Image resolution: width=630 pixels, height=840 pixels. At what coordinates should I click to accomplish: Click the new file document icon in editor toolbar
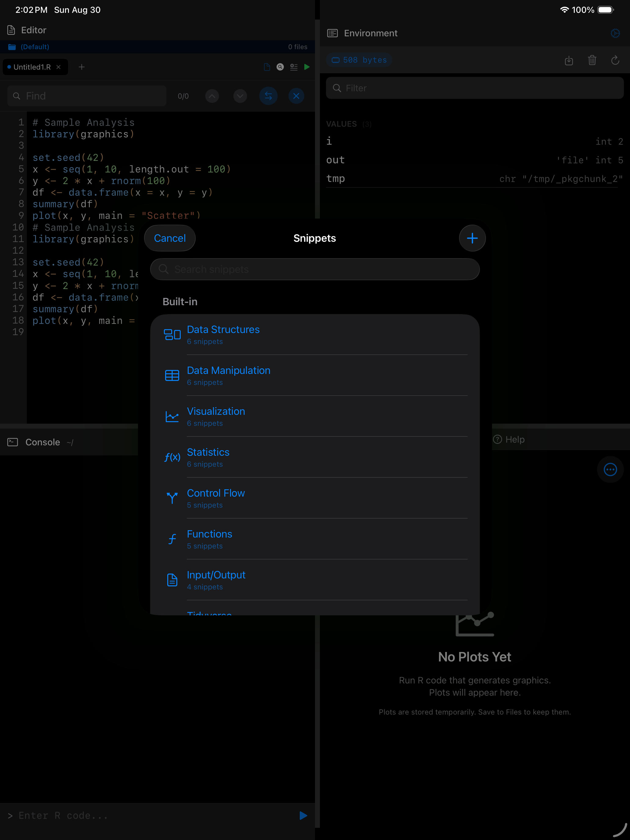click(x=267, y=67)
